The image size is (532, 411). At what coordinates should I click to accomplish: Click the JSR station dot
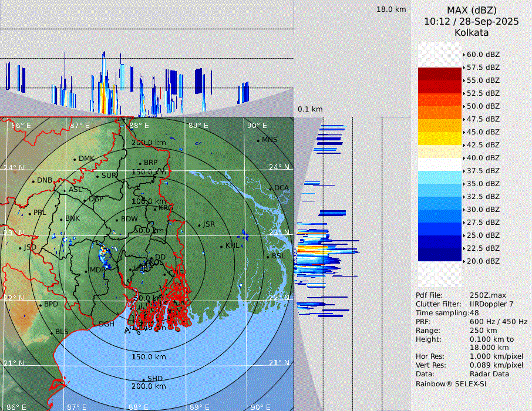click(199, 225)
